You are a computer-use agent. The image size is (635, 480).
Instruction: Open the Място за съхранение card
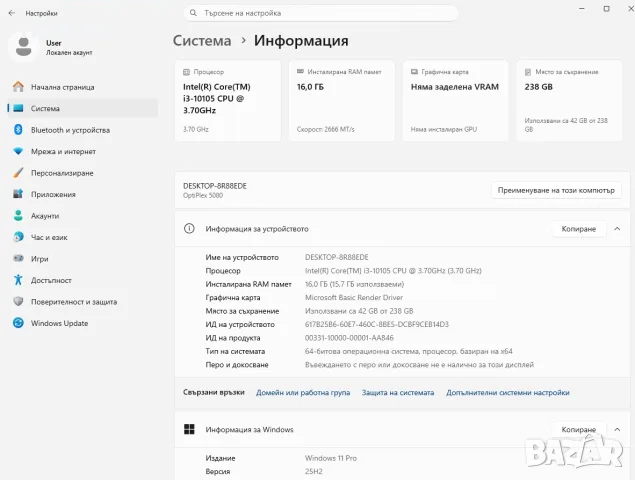tap(569, 101)
